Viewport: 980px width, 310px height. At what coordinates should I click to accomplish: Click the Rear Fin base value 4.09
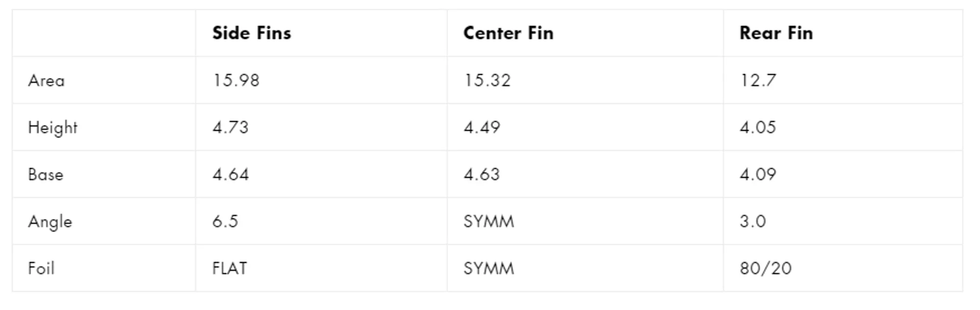tap(758, 175)
